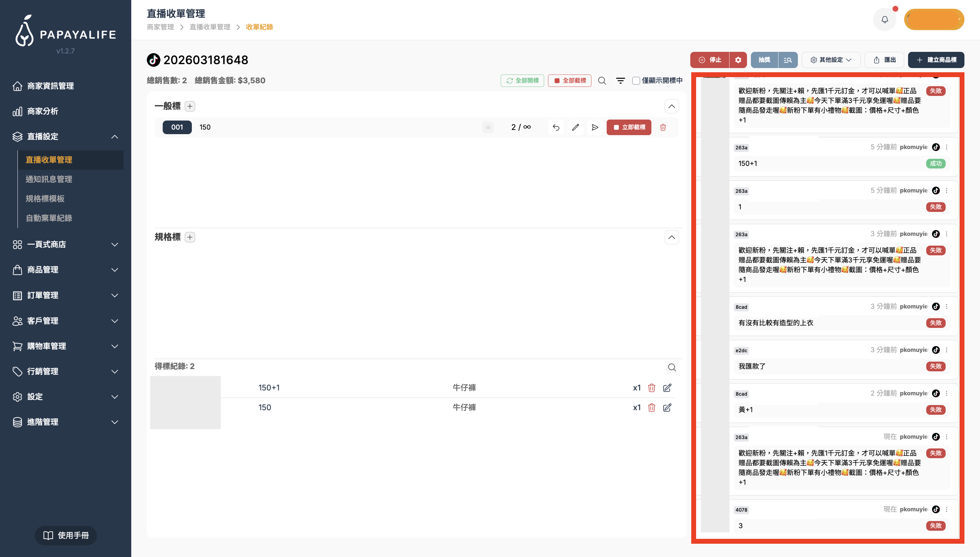Click the notification bell icon
This screenshot has height=557, width=980.
(x=884, y=19)
